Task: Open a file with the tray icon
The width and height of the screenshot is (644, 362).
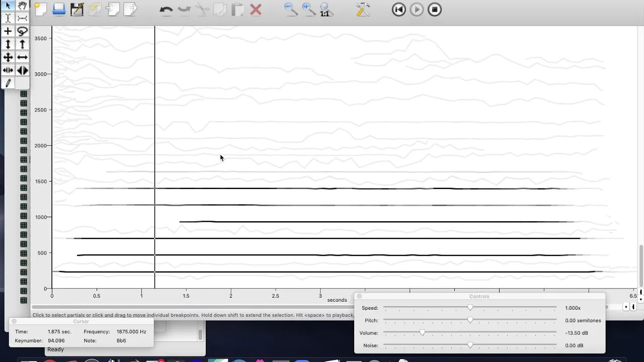Action: [x=59, y=10]
